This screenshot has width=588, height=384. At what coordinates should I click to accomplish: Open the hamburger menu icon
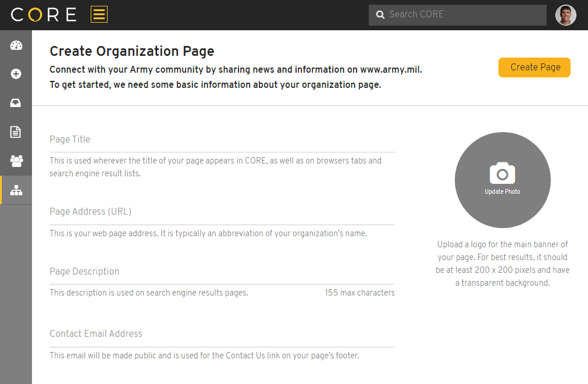[x=99, y=15]
